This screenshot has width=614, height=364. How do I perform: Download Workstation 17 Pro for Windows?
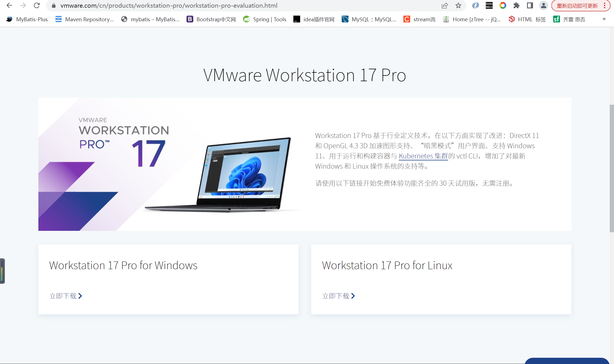[x=66, y=296]
